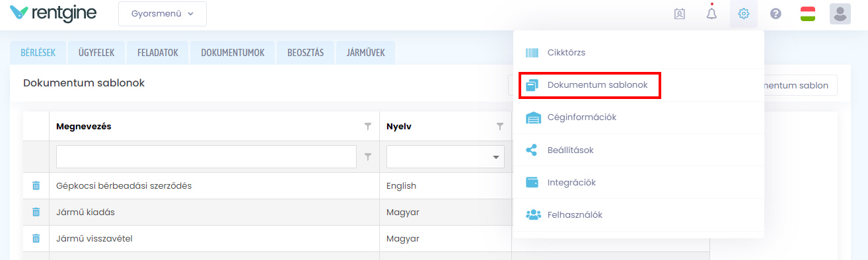
Task: Select Dokumentum sablonok menu entry
Action: 639,85
